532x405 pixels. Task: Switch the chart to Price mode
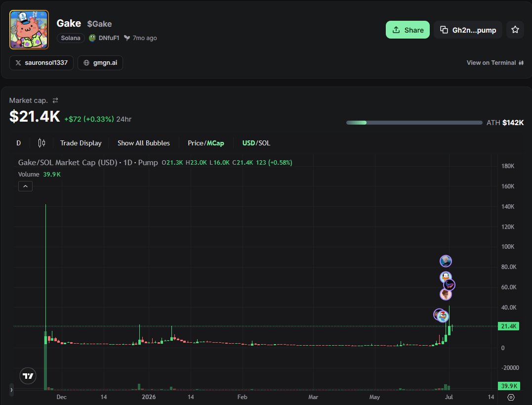click(x=195, y=143)
